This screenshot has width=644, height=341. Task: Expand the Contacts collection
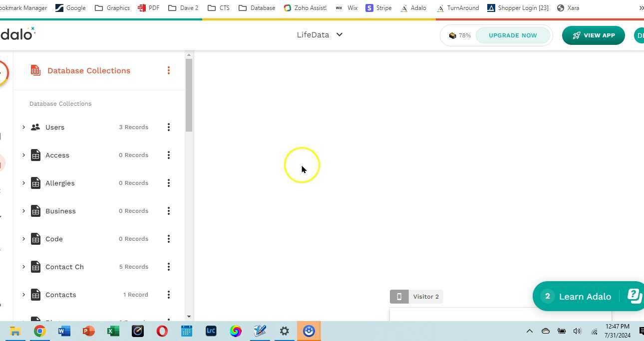coord(23,295)
